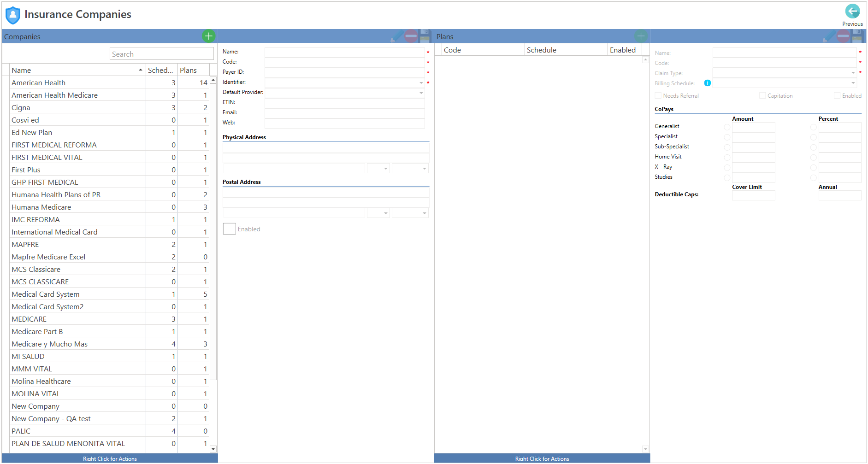The height and width of the screenshot is (464, 868).
Task: Sort plans by Code column header
Action: tap(483, 50)
